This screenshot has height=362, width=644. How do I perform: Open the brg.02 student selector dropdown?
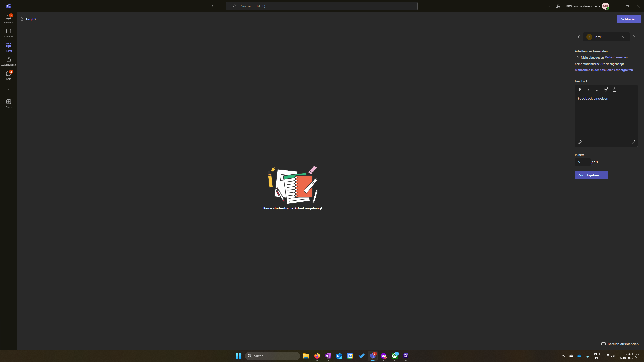pos(606,37)
